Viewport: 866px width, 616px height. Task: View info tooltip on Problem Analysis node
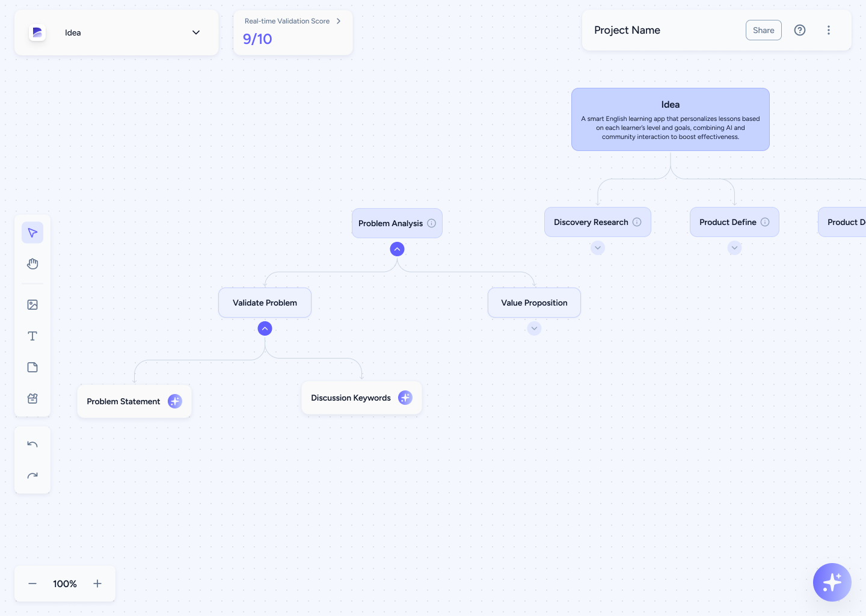(431, 223)
